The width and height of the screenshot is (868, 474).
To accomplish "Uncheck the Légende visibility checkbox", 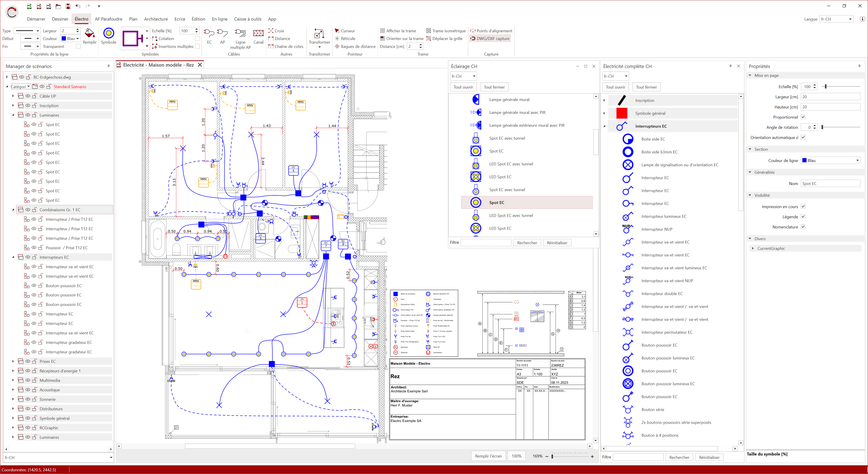I will [x=803, y=217].
